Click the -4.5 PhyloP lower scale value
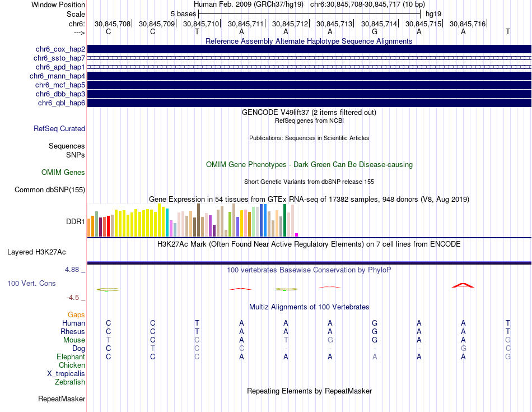The image size is (532, 412). (73, 298)
